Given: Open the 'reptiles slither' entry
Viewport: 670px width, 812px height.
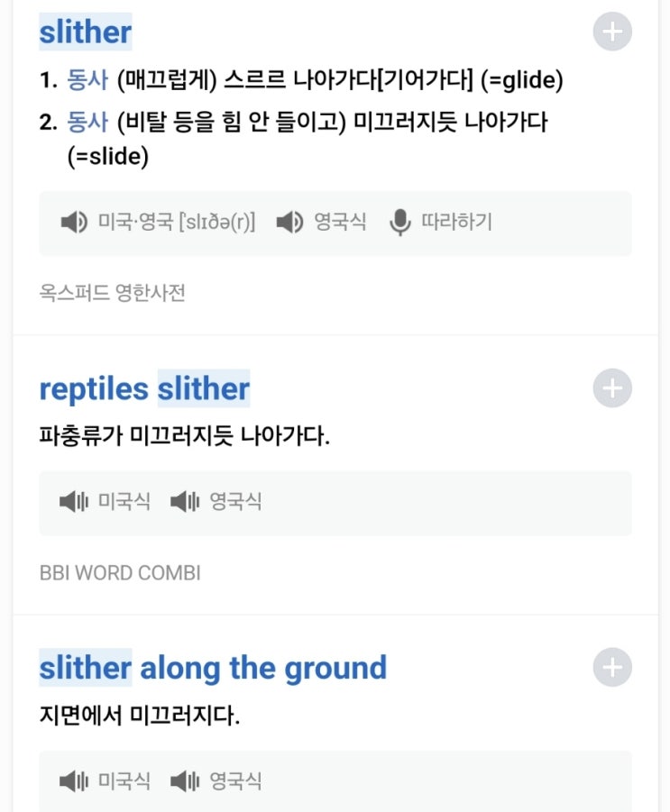Looking at the screenshot, I should pos(144,389).
